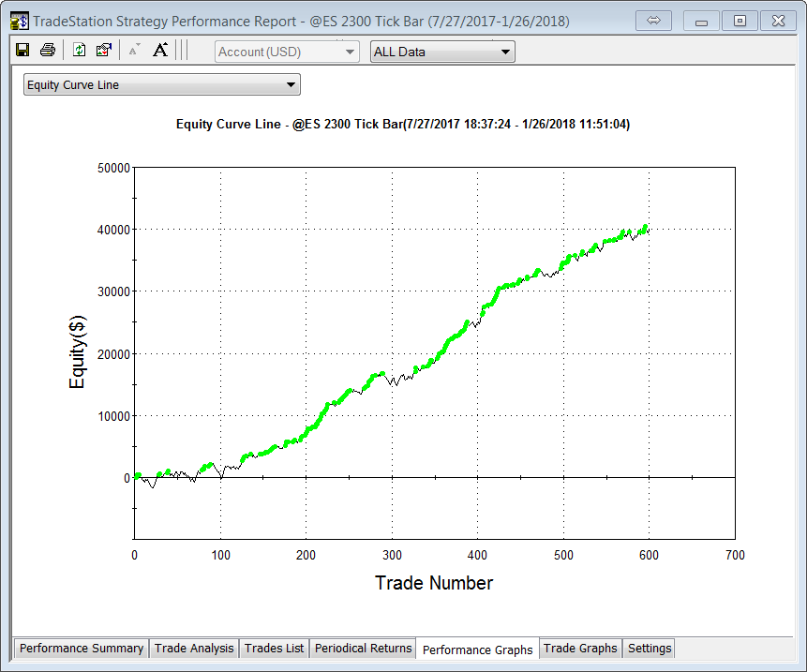
Task: Select the Periodical Returns tab
Action: point(363,649)
